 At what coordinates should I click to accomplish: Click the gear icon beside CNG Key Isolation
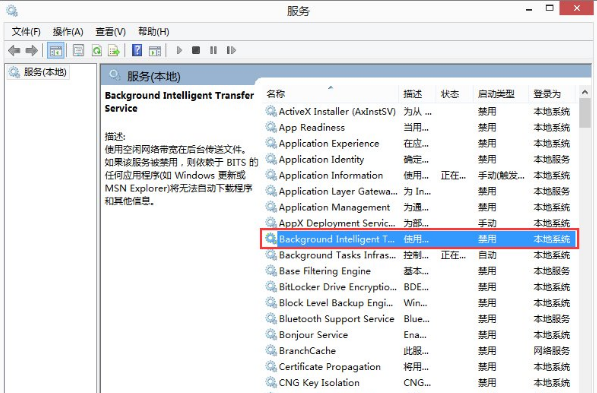271,382
